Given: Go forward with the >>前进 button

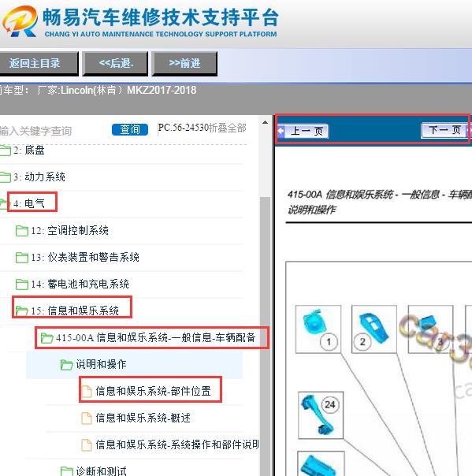Looking at the screenshot, I should [184, 64].
